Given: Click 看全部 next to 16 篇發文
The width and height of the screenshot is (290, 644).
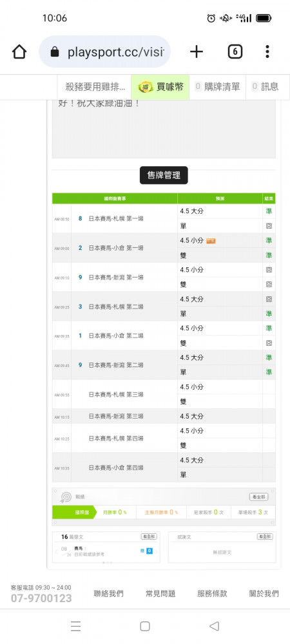Looking at the screenshot, I should [148, 536].
